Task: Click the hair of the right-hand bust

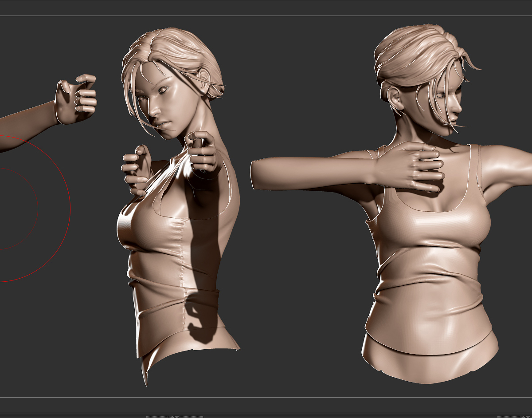Action: coord(421,58)
